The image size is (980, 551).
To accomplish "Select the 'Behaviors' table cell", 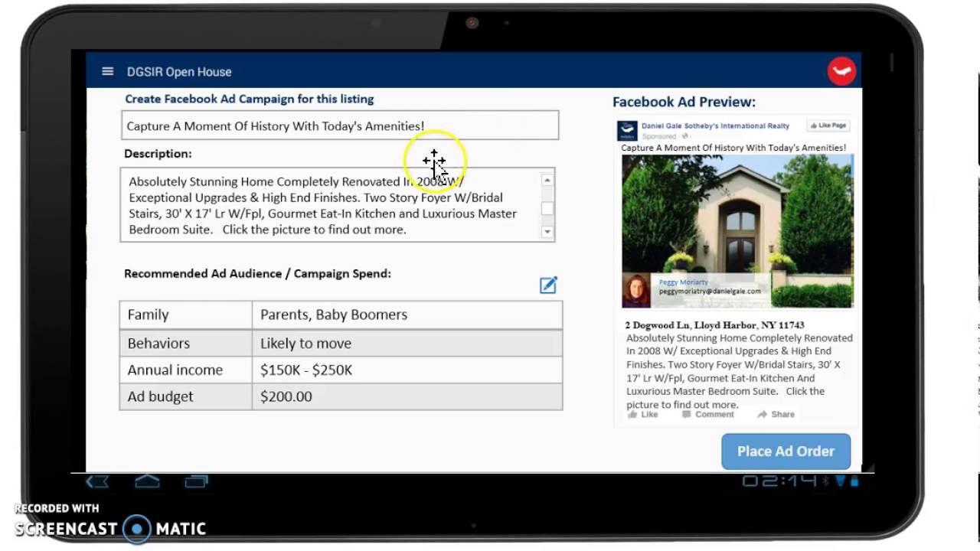I will click(x=185, y=343).
